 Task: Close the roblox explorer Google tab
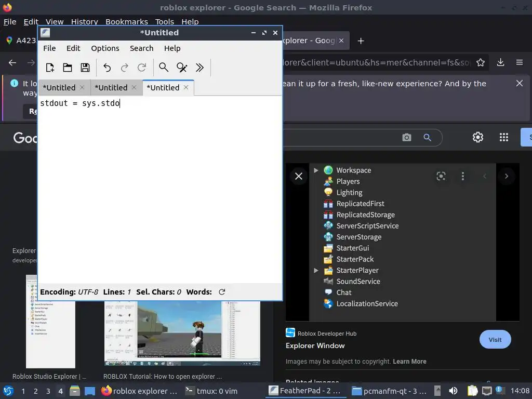(x=341, y=41)
